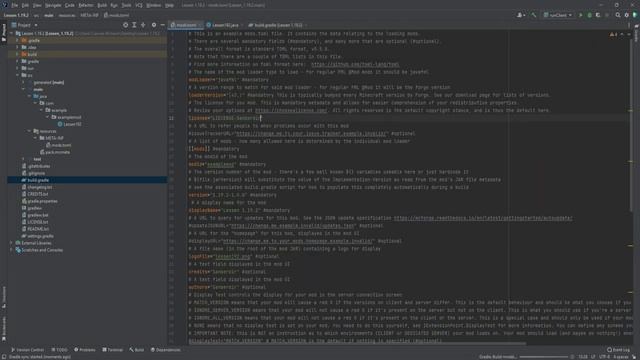Expand the build folder

[x=18, y=54]
